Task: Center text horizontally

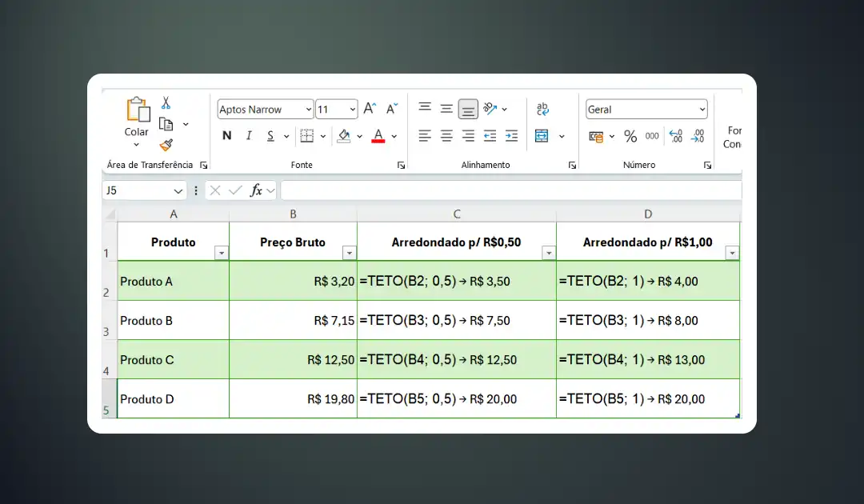Action: click(446, 135)
